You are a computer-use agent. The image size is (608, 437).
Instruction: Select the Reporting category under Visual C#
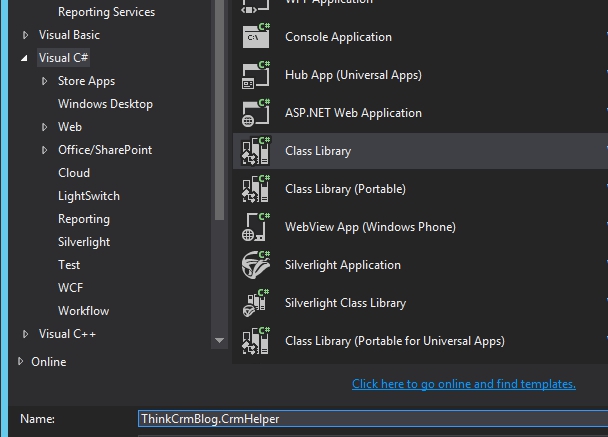point(84,219)
